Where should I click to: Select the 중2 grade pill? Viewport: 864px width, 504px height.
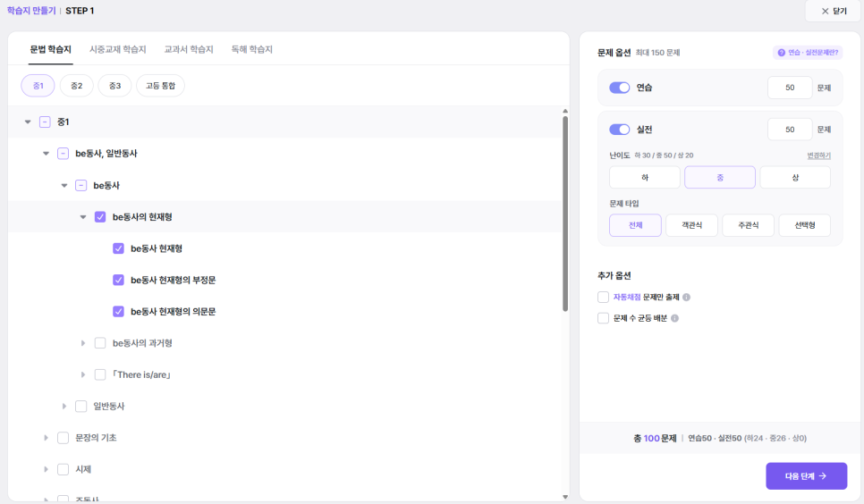pos(77,86)
